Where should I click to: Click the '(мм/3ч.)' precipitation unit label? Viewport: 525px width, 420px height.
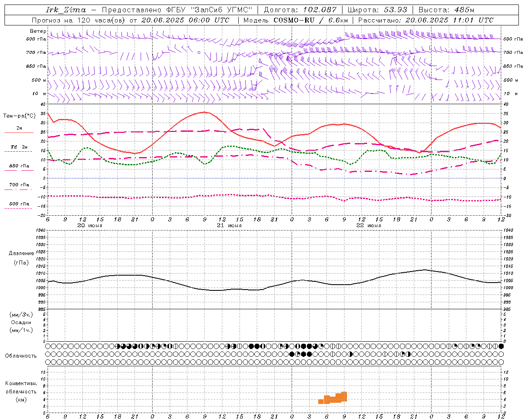click(21, 315)
